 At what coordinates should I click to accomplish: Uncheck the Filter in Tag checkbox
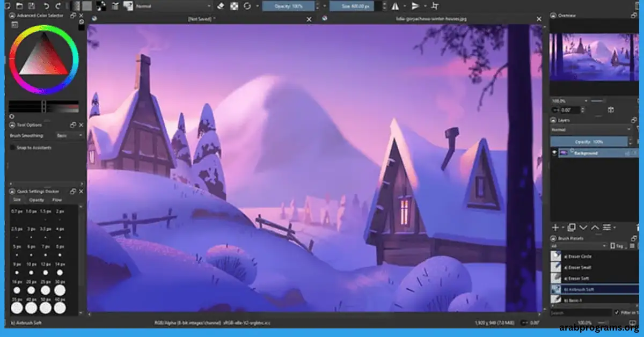click(x=617, y=312)
